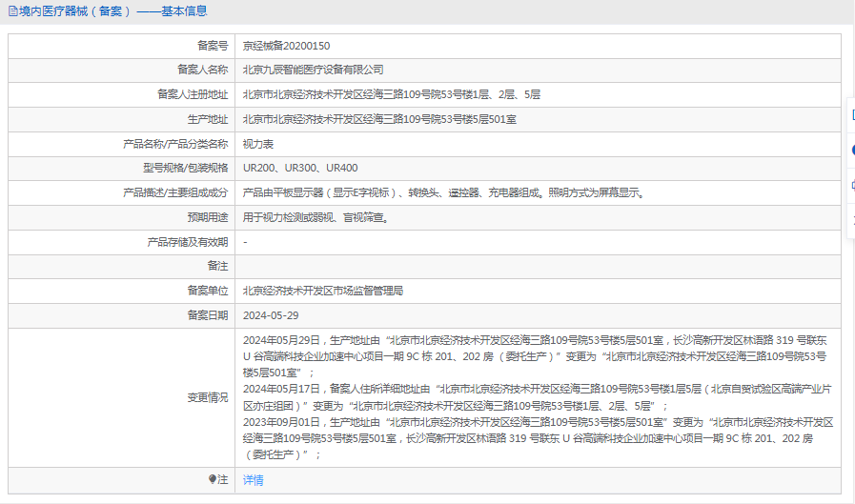Click the 备案人注册地址 row label

(193, 94)
